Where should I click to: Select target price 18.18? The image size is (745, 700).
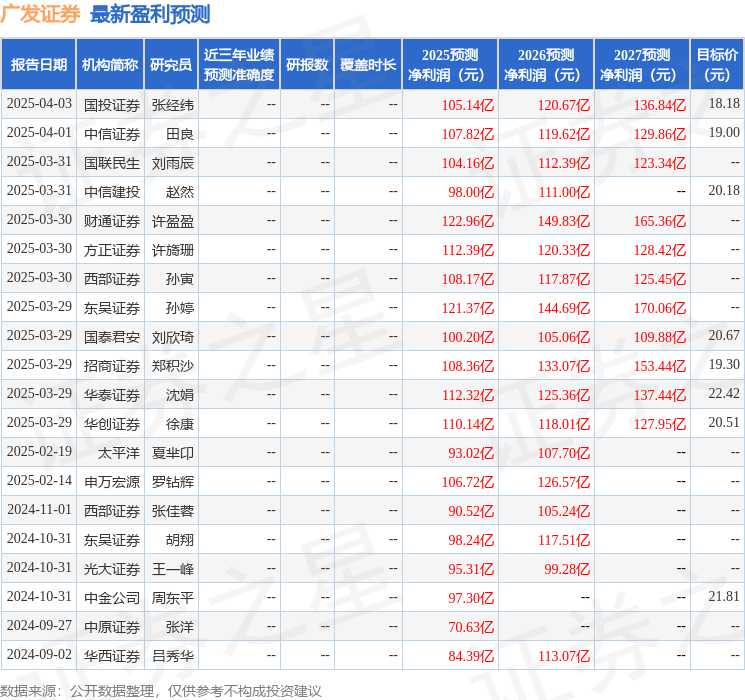click(724, 104)
